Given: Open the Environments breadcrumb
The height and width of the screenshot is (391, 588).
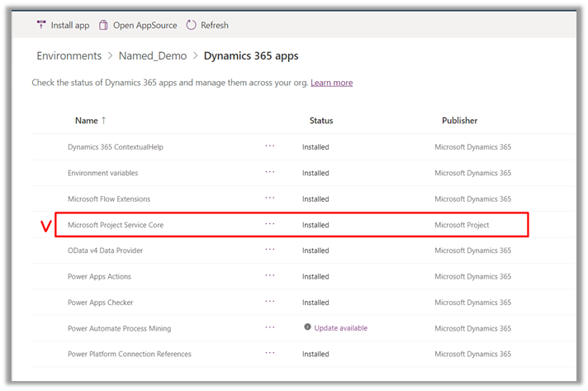Looking at the screenshot, I should coord(69,56).
